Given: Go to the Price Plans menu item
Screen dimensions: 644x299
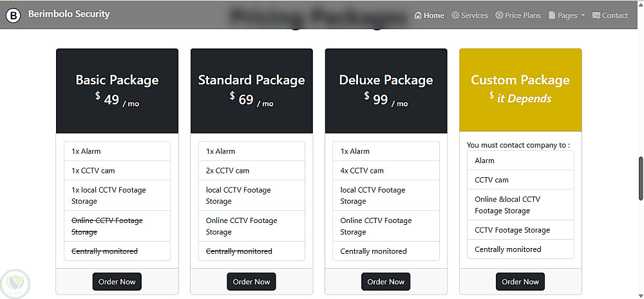Looking at the screenshot, I should pyautogui.click(x=523, y=15).
